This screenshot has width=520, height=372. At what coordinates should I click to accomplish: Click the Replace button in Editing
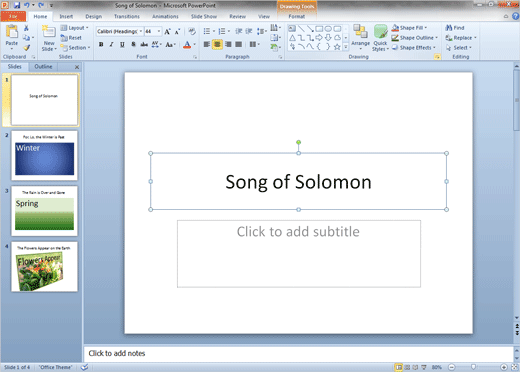[x=461, y=38]
